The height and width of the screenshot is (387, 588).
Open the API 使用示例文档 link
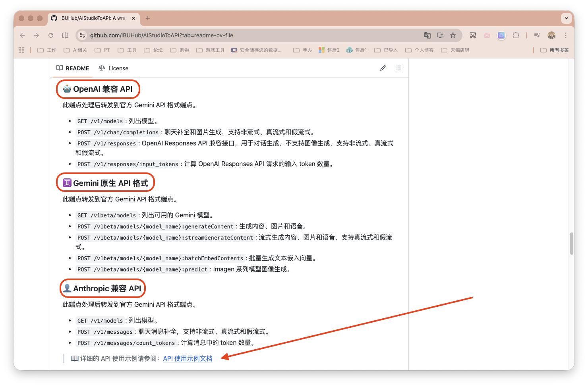[x=188, y=358]
